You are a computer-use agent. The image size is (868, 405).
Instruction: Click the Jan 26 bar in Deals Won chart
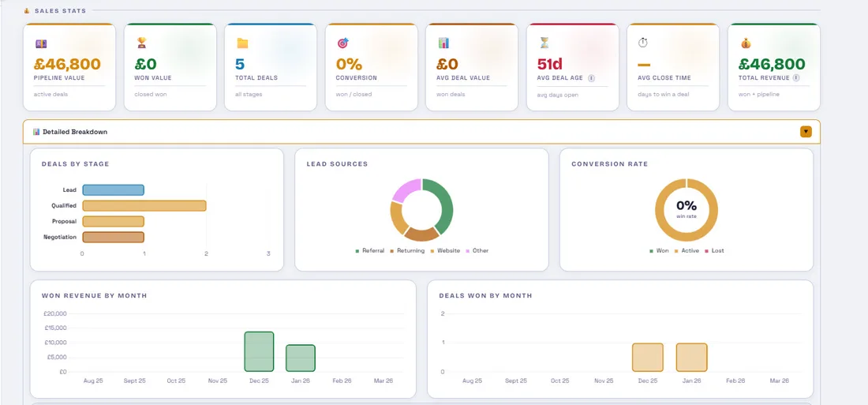click(x=691, y=357)
